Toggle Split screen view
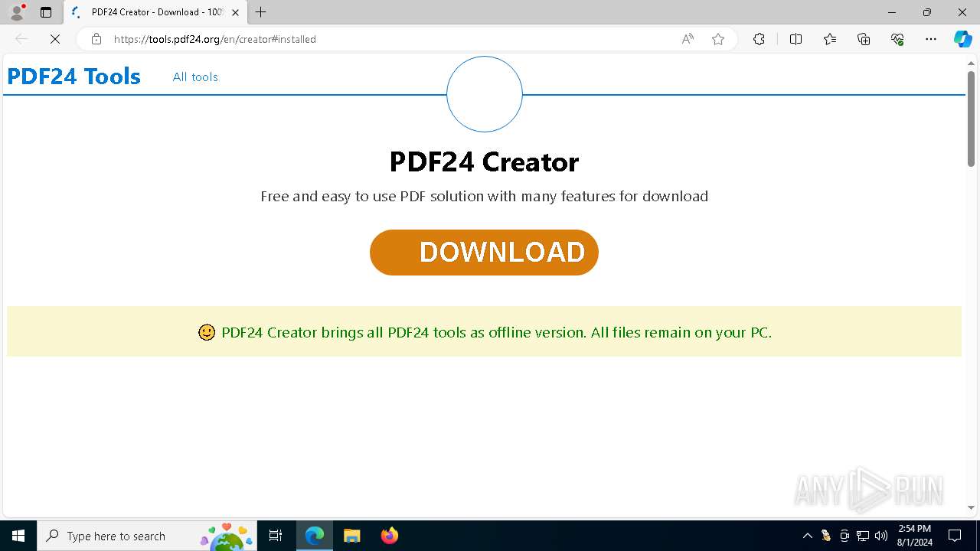980x551 pixels. [x=795, y=39]
